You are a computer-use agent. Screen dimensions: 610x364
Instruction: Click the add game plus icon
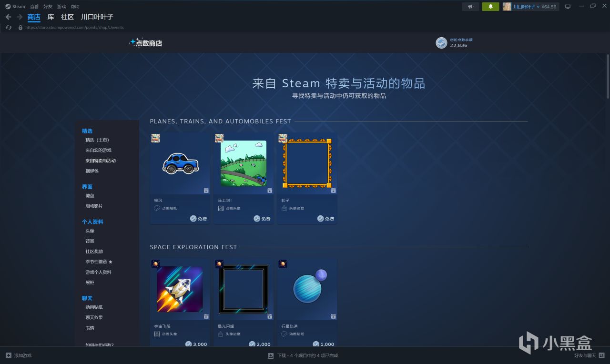click(8, 355)
